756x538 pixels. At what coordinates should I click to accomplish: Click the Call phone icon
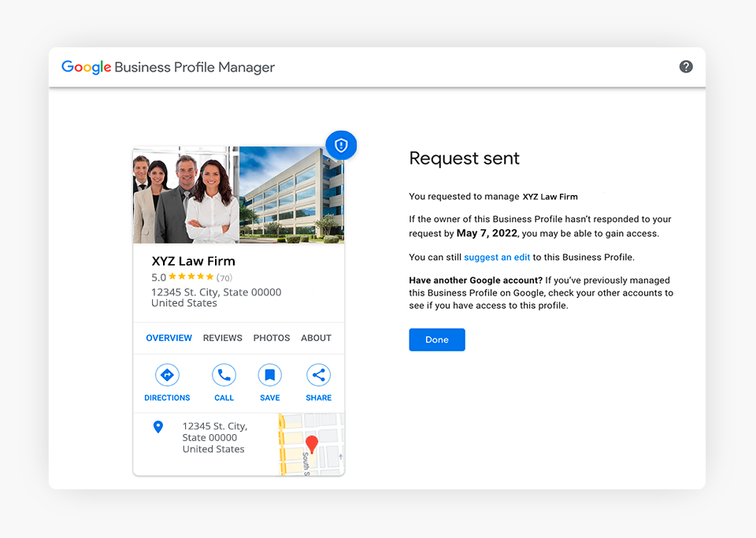224,375
